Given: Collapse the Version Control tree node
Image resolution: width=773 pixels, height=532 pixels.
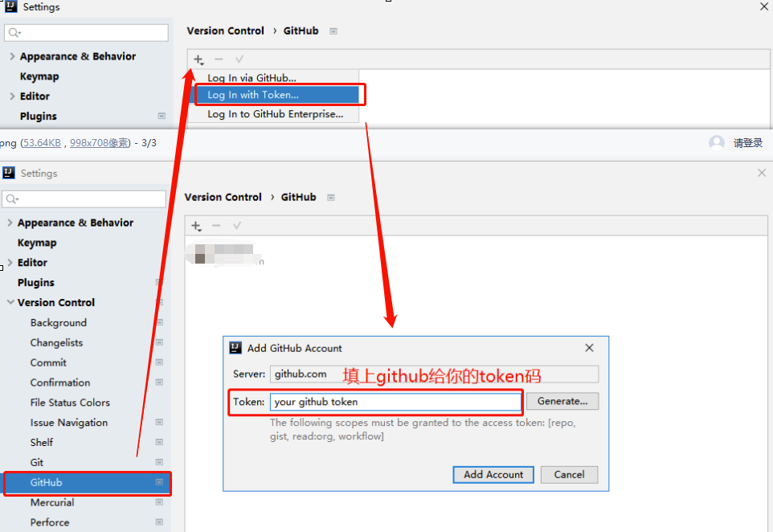Looking at the screenshot, I should 10,302.
